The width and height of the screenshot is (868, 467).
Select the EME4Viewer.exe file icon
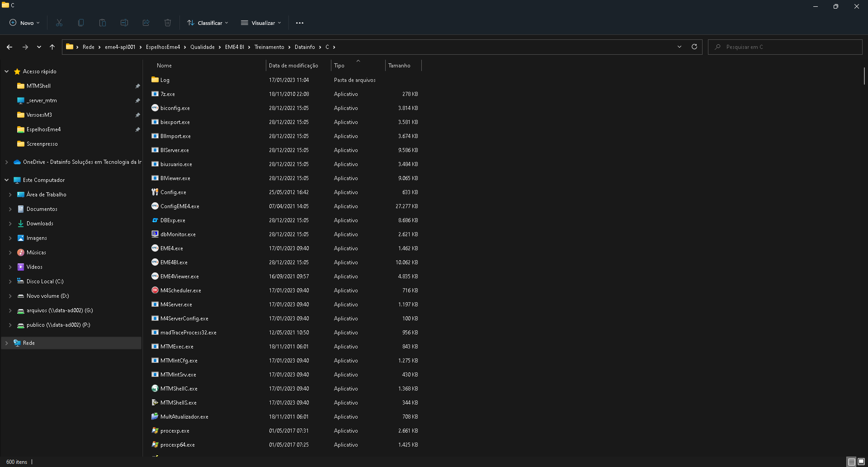pos(155,276)
